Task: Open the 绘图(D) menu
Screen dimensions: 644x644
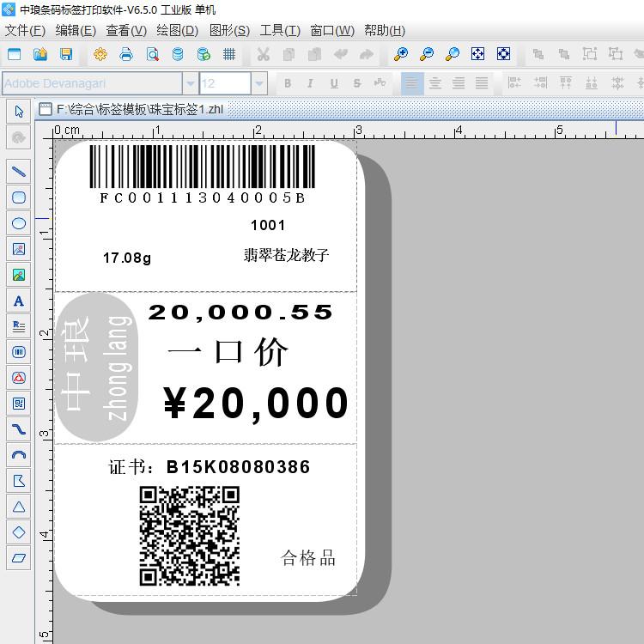Action: pos(178,30)
